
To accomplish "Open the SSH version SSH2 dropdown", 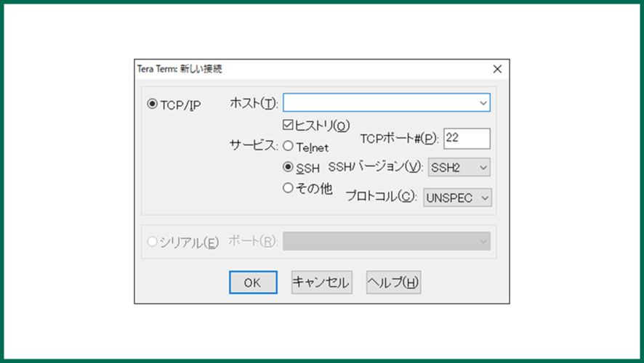I will (x=459, y=168).
